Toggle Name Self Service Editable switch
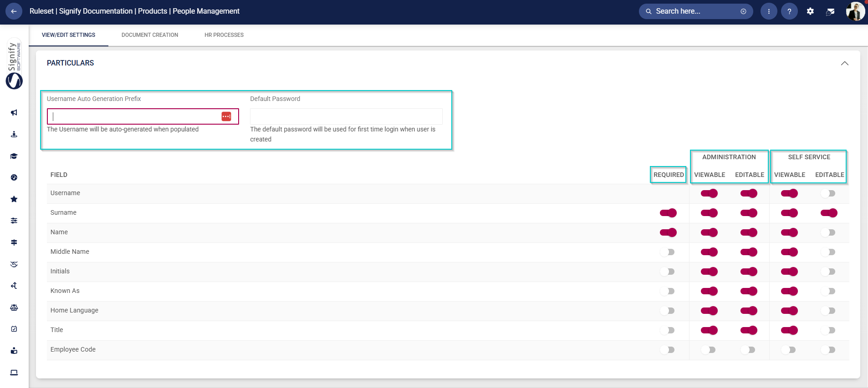868x388 pixels. [x=828, y=232]
